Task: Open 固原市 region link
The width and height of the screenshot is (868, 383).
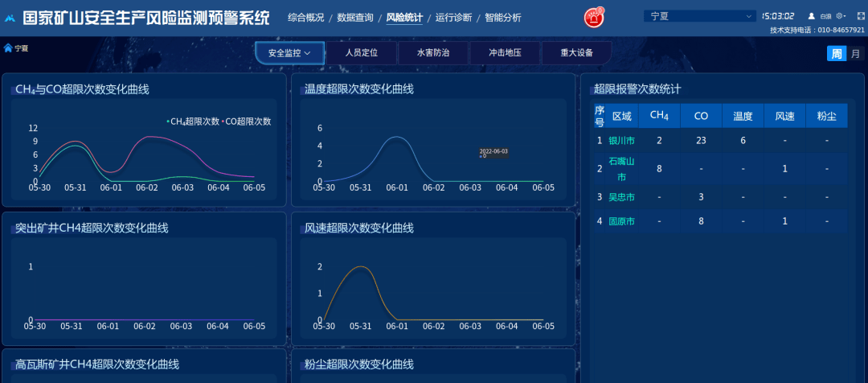Action: coord(621,221)
